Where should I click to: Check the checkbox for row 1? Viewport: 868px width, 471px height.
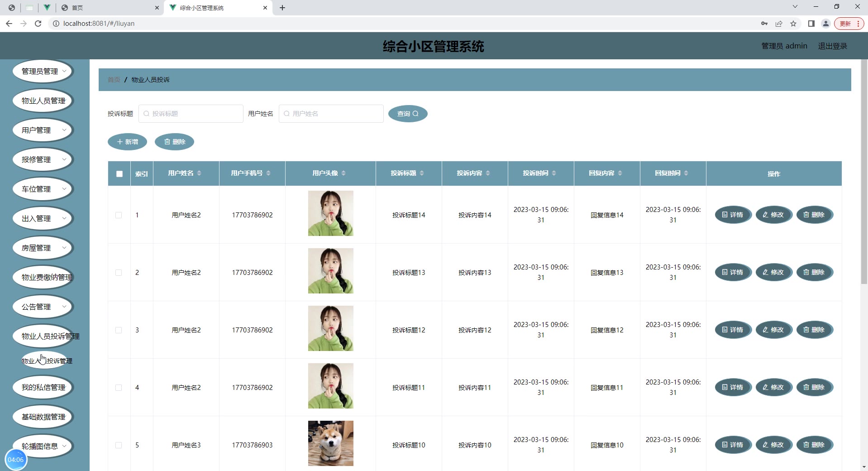pos(119,215)
